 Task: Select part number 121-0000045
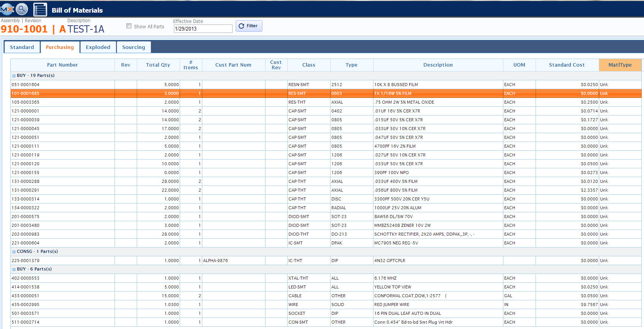pos(26,129)
